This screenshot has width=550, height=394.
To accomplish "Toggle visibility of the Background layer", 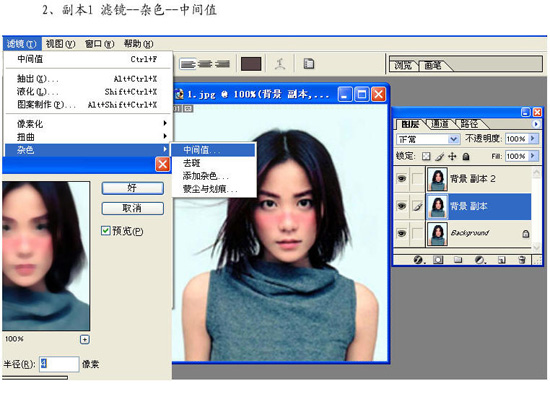I will coord(402,233).
